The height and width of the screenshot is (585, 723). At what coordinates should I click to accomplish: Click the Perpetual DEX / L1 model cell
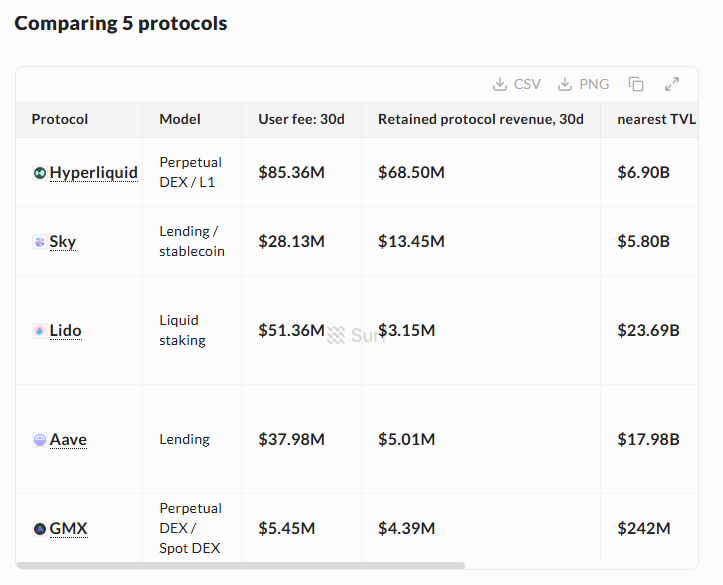[x=192, y=172]
